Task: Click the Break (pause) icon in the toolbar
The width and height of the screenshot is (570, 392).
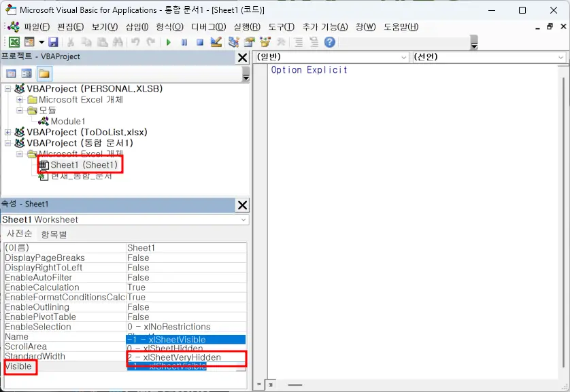Action: [184, 42]
